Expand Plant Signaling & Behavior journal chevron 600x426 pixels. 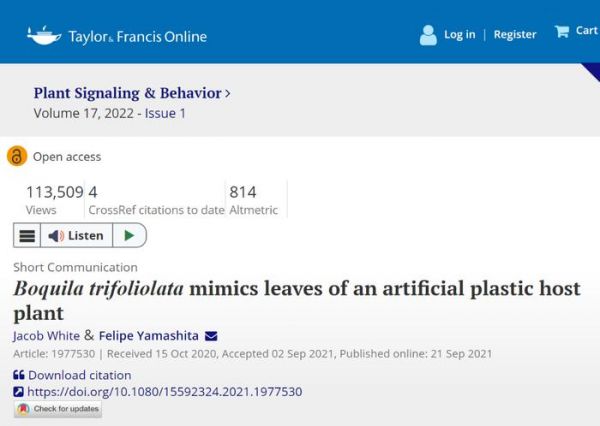point(228,93)
